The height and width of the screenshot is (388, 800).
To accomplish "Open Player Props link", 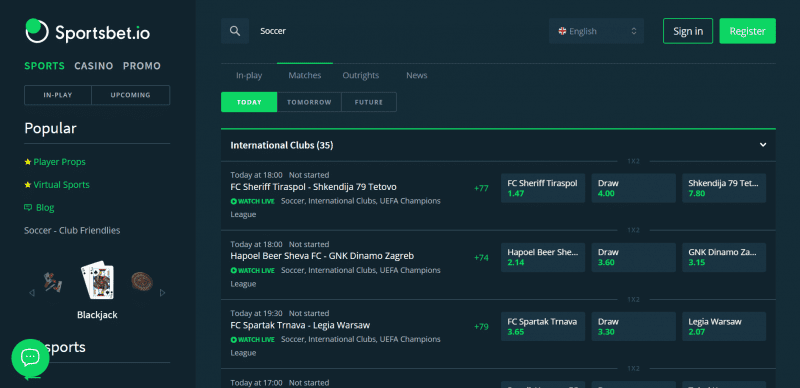I will (60, 162).
